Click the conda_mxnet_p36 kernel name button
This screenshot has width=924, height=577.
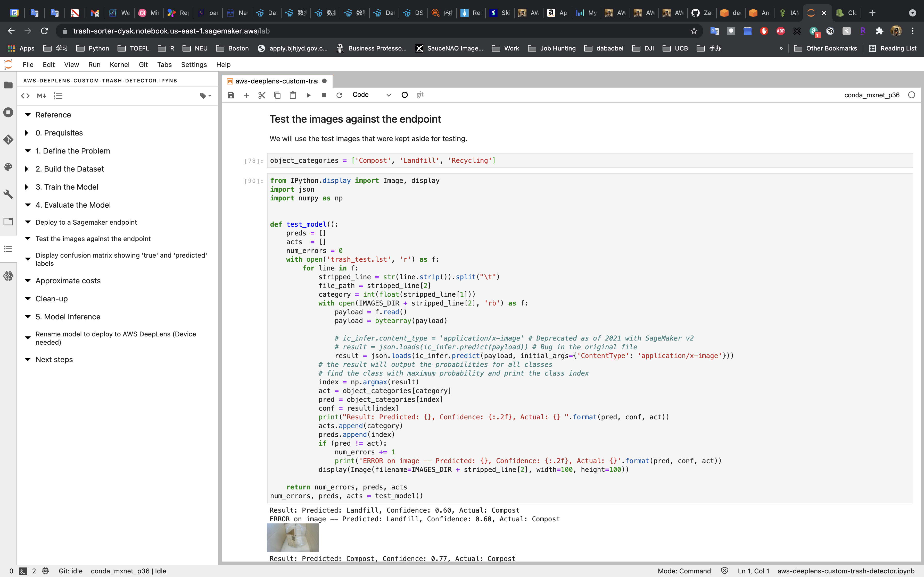tap(872, 95)
